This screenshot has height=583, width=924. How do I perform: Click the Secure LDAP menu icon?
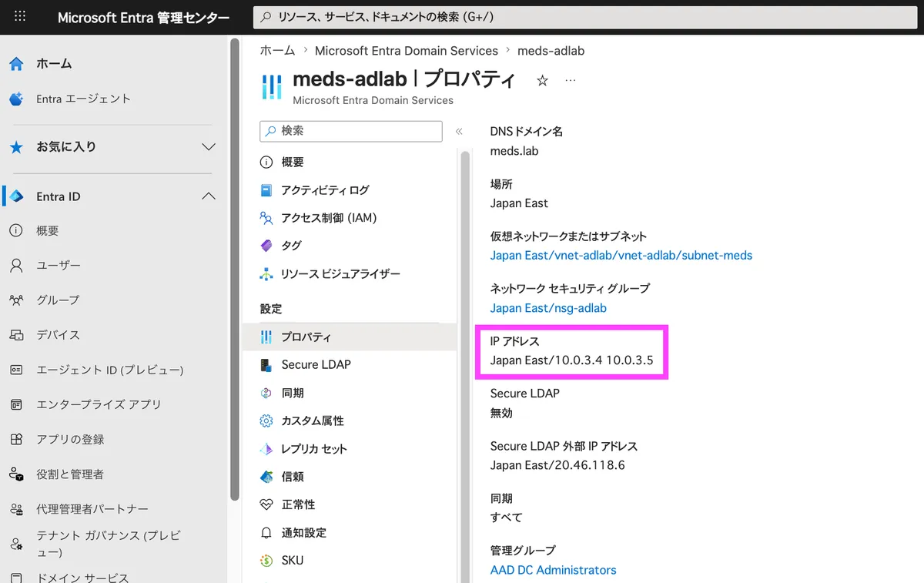(266, 365)
